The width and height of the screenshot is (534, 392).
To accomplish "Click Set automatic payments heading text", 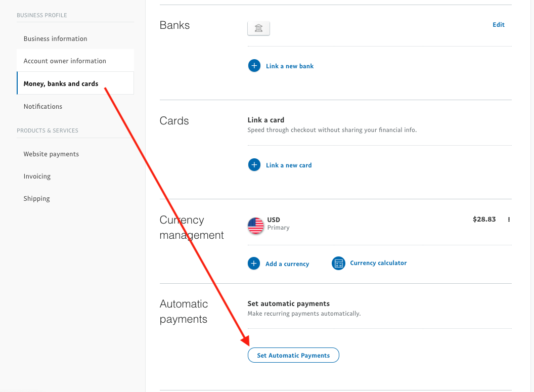I will click(x=288, y=303).
